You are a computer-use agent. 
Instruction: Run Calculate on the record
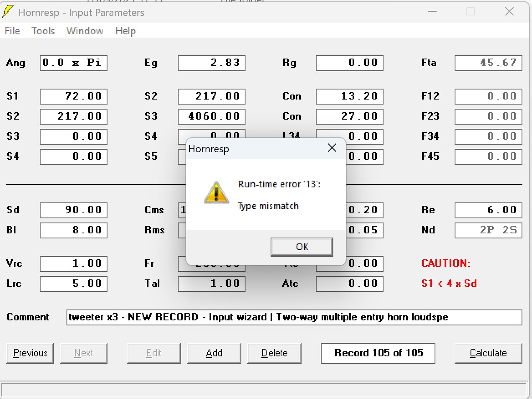488,353
